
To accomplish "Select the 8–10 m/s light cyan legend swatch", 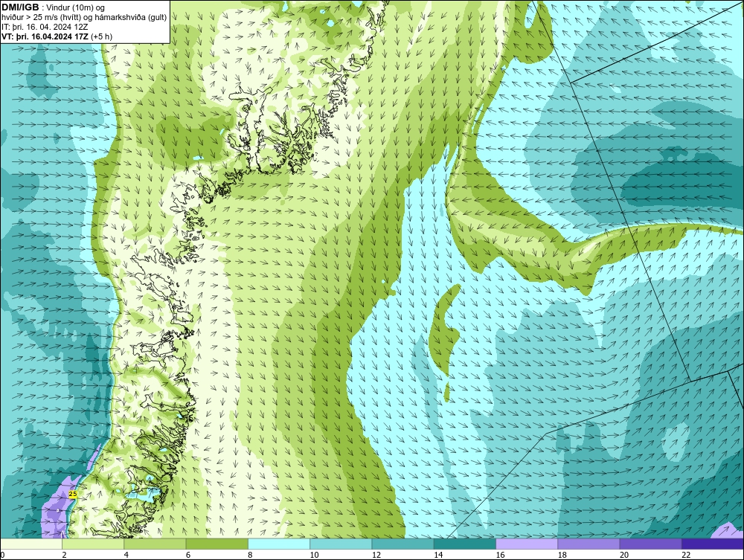I will pos(279,544).
